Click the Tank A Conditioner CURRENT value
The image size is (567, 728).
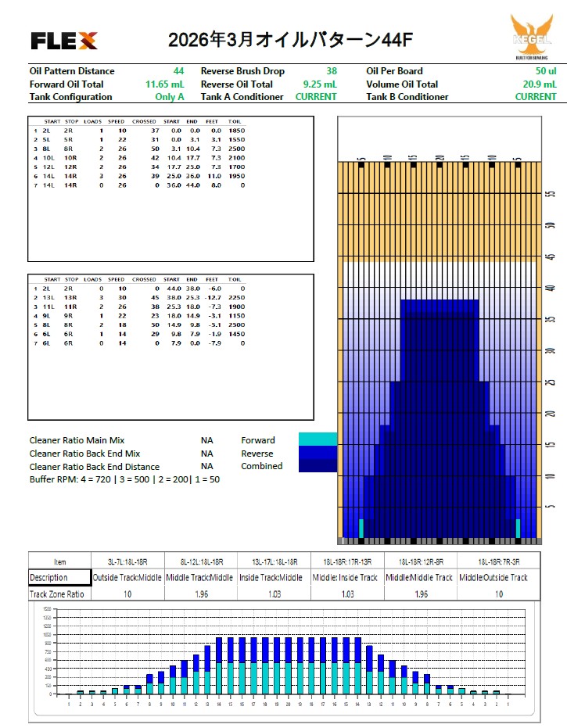[316, 97]
